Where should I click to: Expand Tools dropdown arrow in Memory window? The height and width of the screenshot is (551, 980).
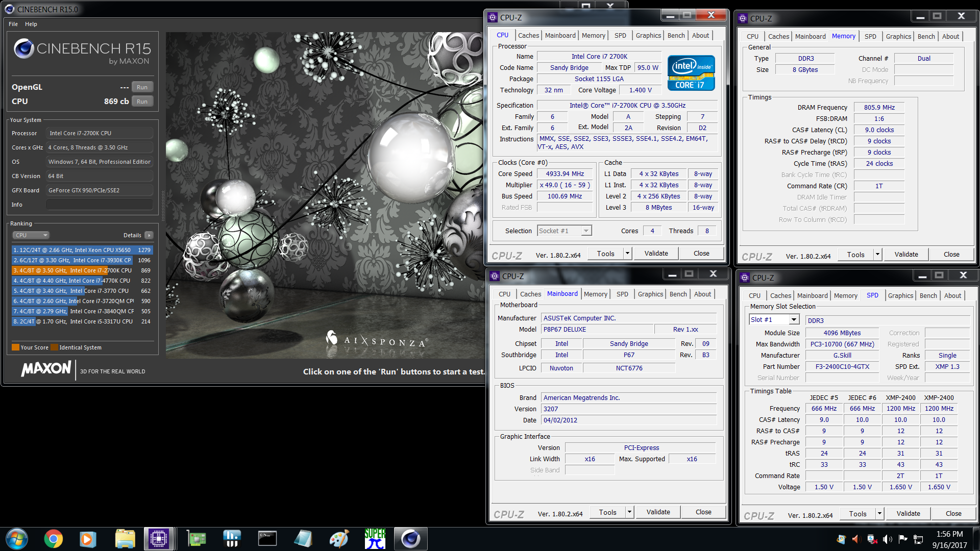click(877, 255)
